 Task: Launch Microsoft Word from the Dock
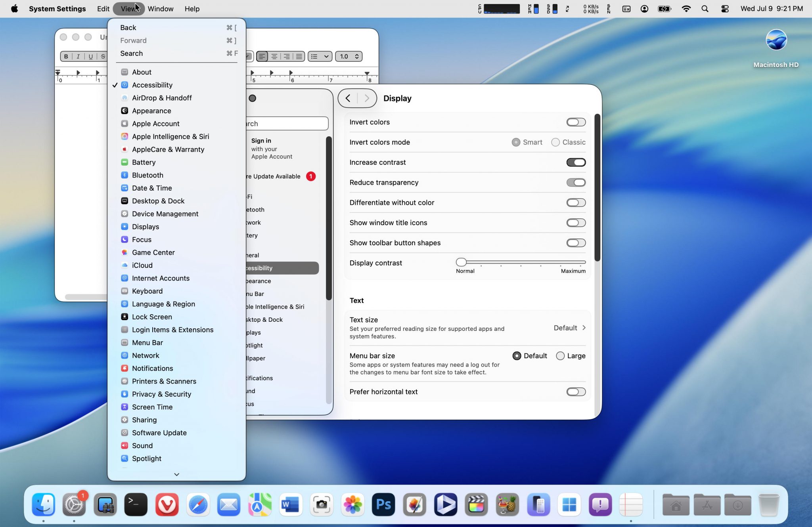coord(290,504)
